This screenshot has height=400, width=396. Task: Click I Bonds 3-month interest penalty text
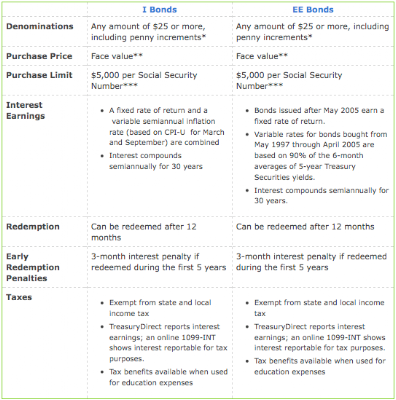coord(159,262)
